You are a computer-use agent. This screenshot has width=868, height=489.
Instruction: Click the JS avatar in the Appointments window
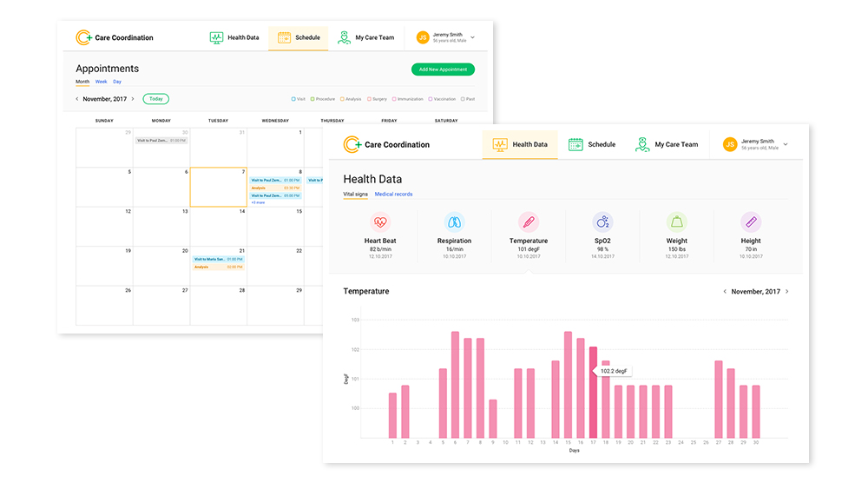pos(423,37)
